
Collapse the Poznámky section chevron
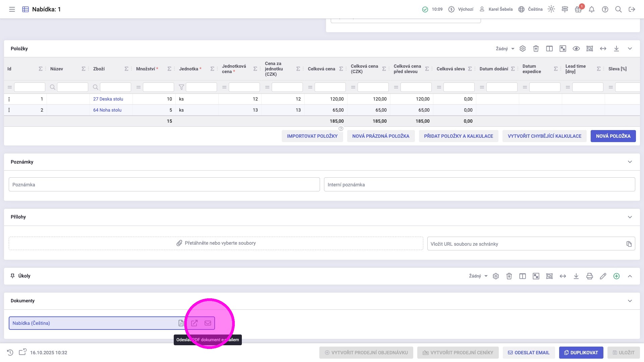(x=630, y=162)
